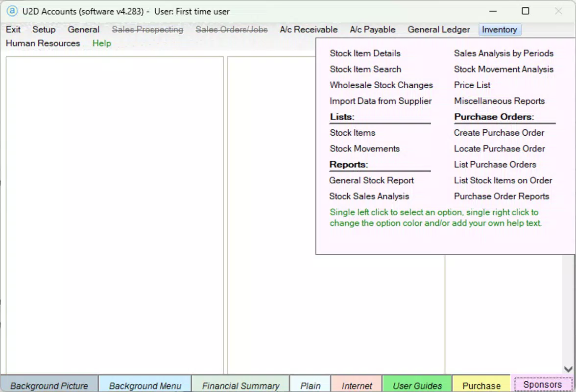Screen dimensions: 576x392
Task: Choose Locate Purchase Order
Action: pos(499,148)
